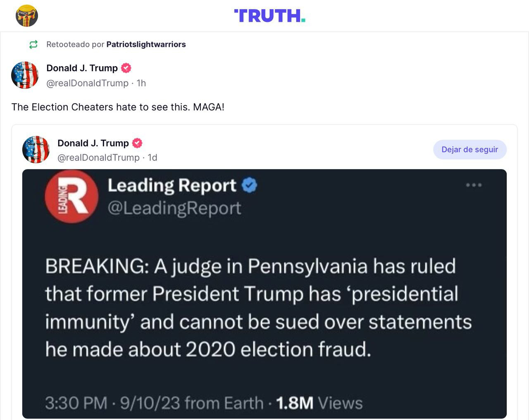Open Donald J. Trump name on the main post

pos(82,68)
